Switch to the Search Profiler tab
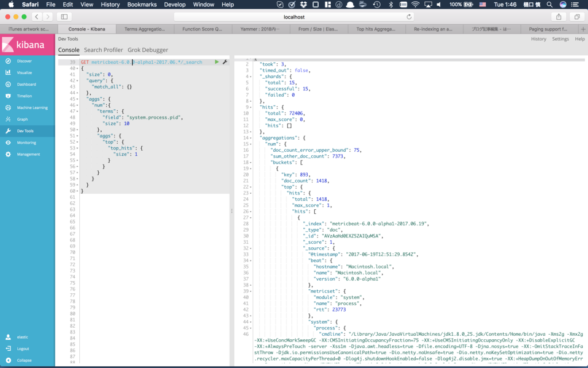588x368 pixels. click(103, 50)
